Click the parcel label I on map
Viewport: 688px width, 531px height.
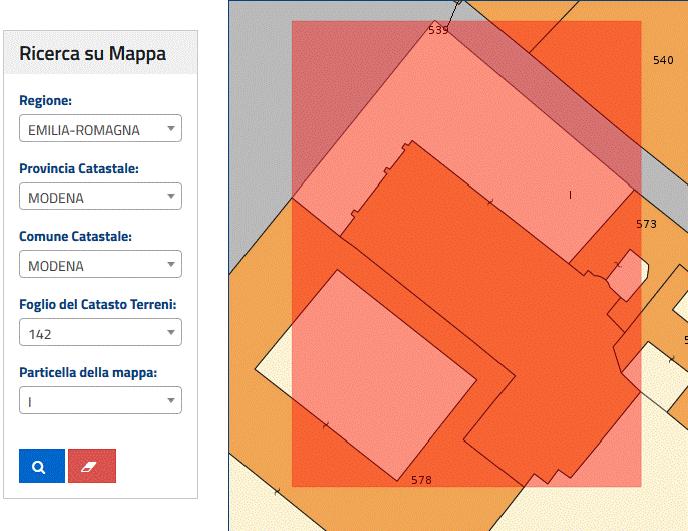[x=570, y=195]
